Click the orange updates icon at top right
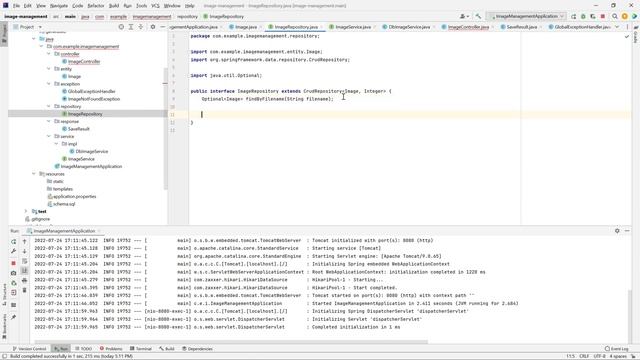Viewport: 640px width, 360px height. pos(624,16)
